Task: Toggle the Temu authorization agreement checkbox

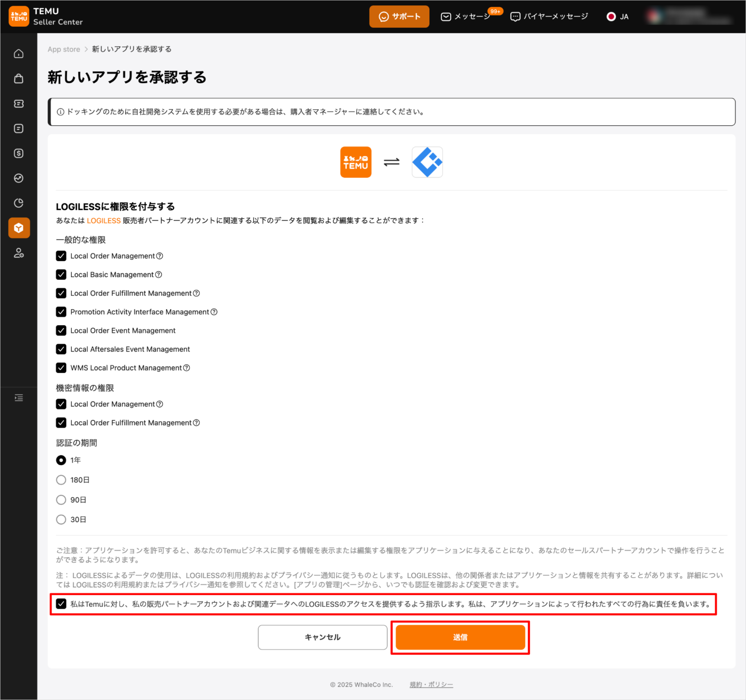Action: click(x=61, y=604)
